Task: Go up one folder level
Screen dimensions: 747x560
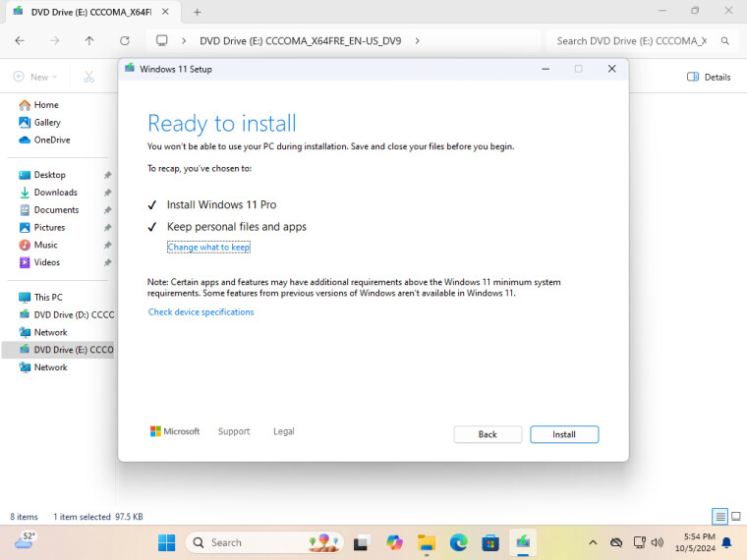Action: pyautogui.click(x=89, y=41)
